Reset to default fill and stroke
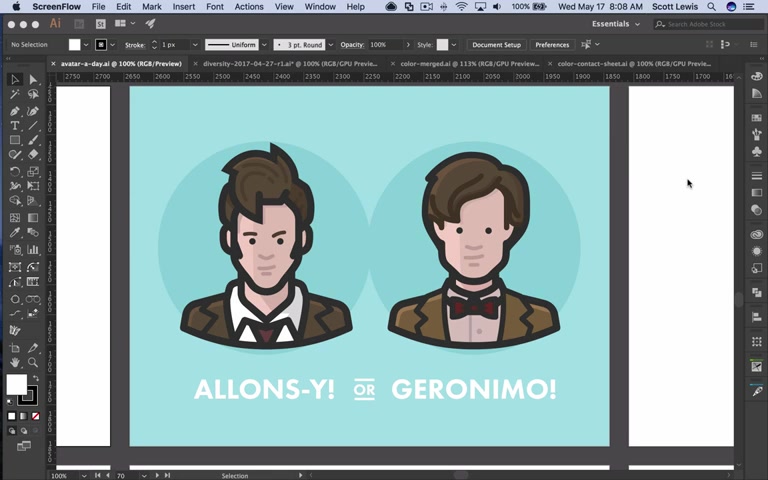Screen dimensions: 768x480 tap(10, 402)
